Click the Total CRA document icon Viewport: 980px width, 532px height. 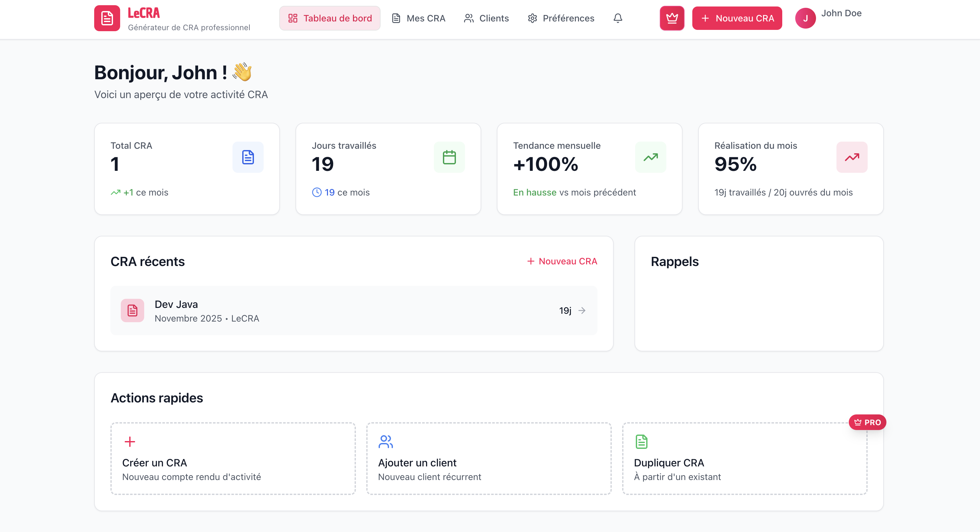coord(248,157)
